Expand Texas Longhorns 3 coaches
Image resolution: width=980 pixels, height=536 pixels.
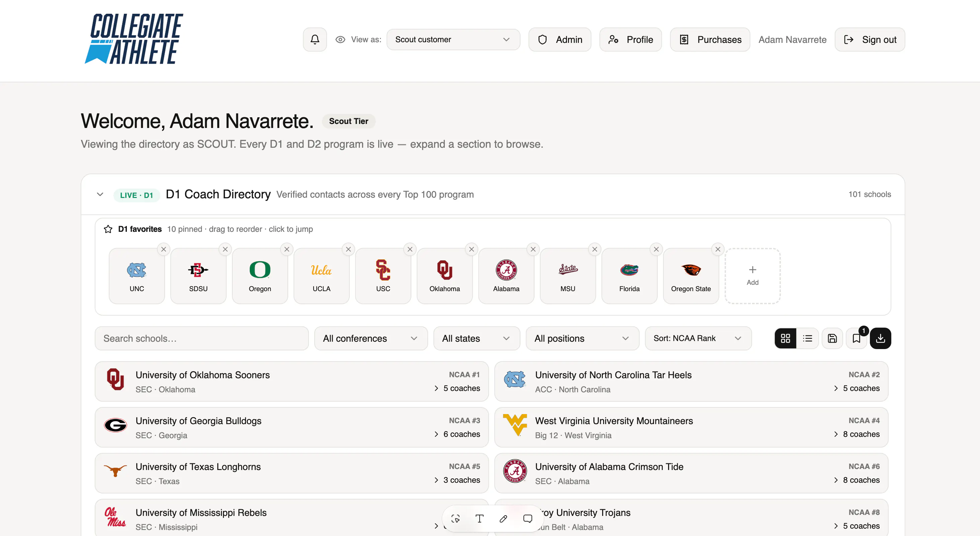[457, 480]
